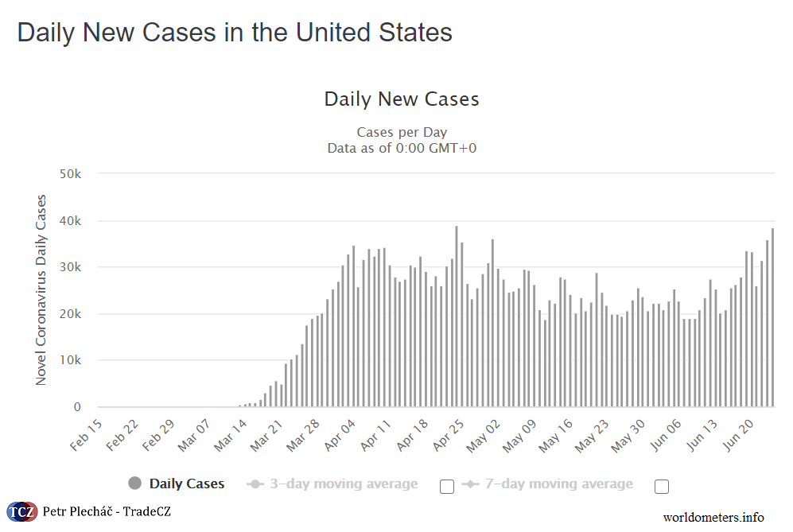
Task: Toggle the Daily Cases legend entry
Action: [187, 483]
